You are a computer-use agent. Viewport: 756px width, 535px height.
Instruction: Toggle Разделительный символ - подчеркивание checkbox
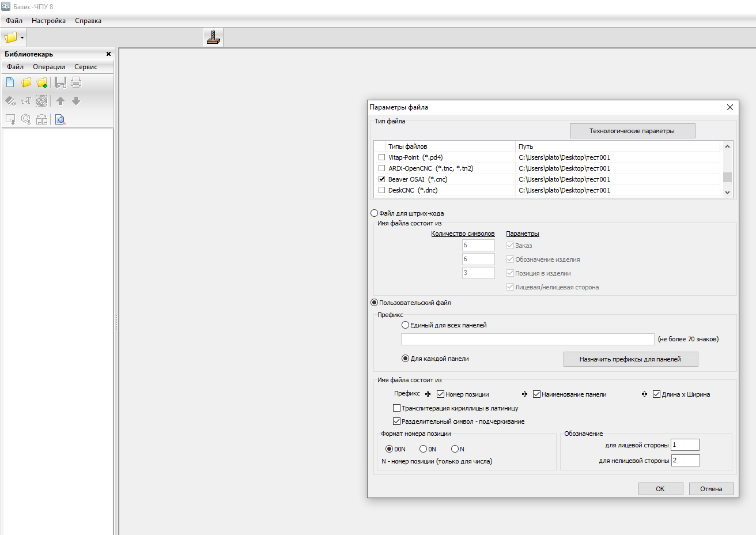coord(396,421)
